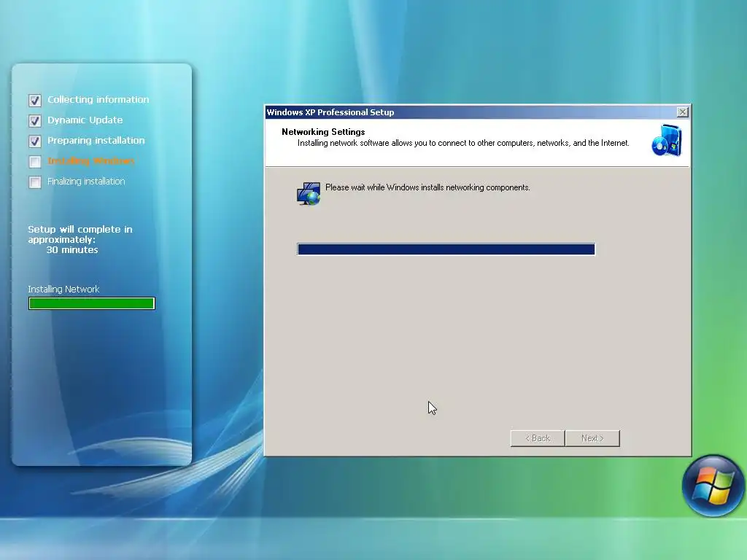This screenshot has height=560, width=747.
Task: Close the Windows XP Professional Setup dialog
Action: tap(682, 112)
